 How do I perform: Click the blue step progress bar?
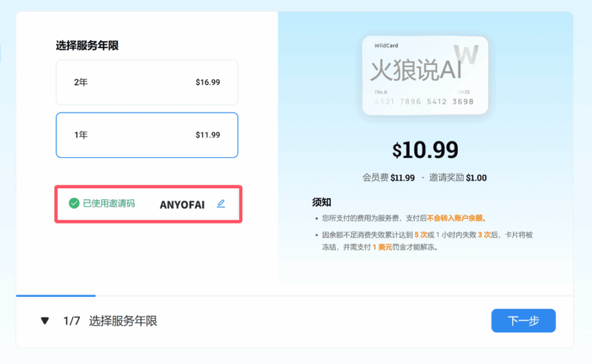coord(56,296)
